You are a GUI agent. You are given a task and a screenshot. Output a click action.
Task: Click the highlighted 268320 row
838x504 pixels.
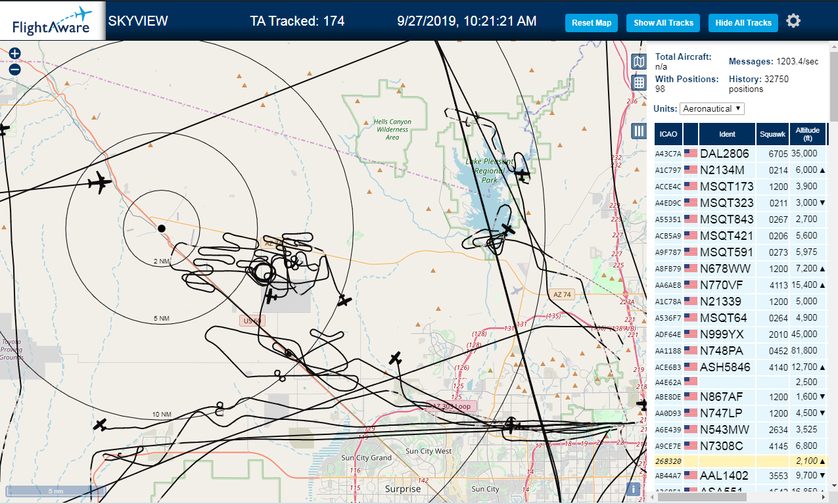741,461
